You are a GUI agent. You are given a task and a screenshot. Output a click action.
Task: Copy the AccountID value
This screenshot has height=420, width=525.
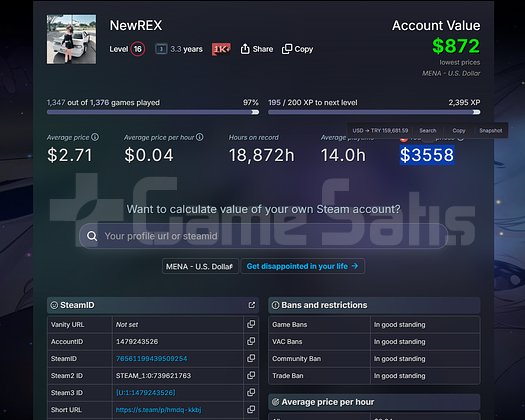(251, 341)
